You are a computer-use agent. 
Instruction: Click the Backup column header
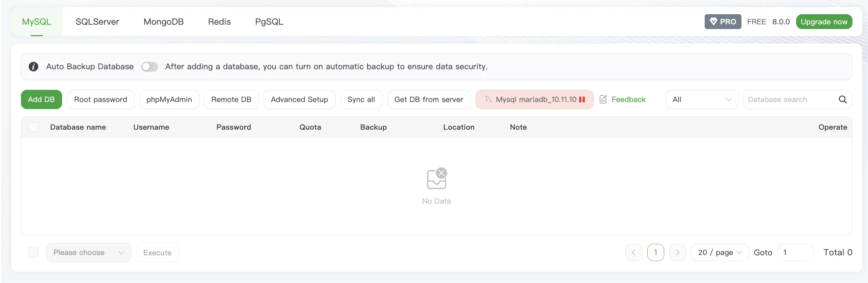pyautogui.click(x=373, y=127)
